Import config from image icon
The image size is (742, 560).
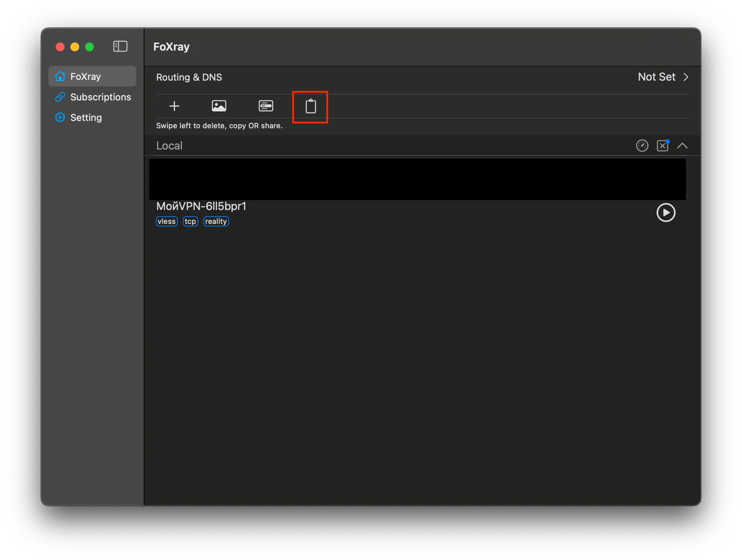pyautogui.click(x=219, y=106)
